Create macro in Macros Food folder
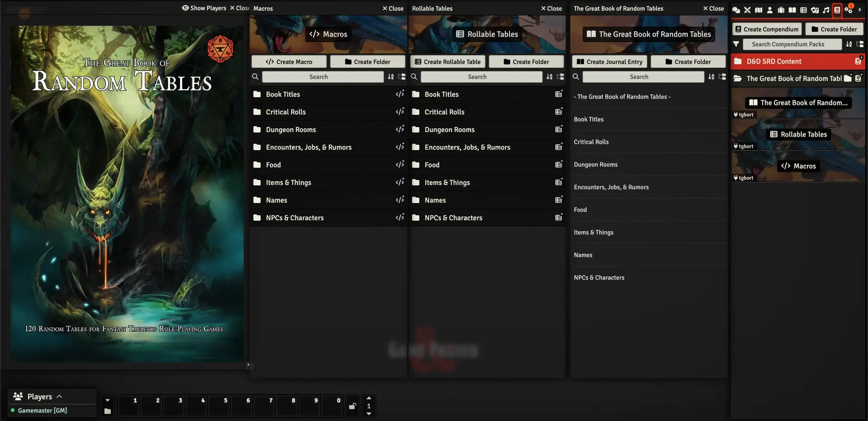The height and width of the screenshot is (421, 868). point(400,164)
